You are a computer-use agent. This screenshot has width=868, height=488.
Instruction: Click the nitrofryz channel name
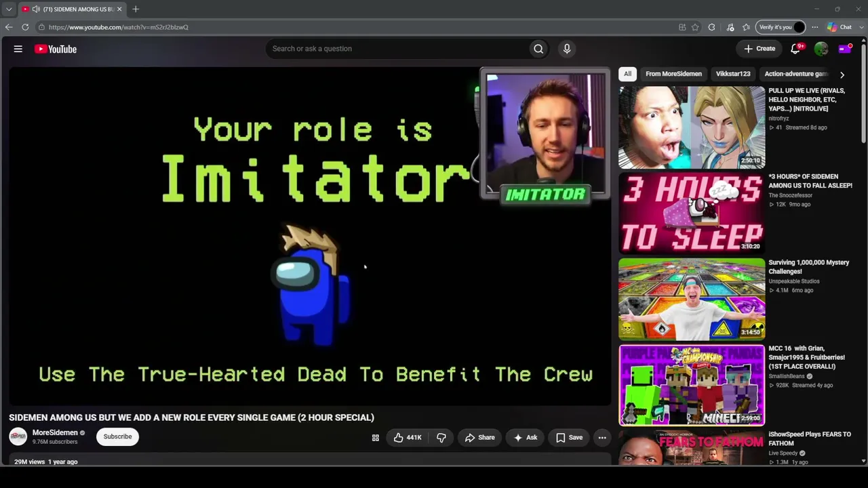pyautogui.click(x=779, y=119)
